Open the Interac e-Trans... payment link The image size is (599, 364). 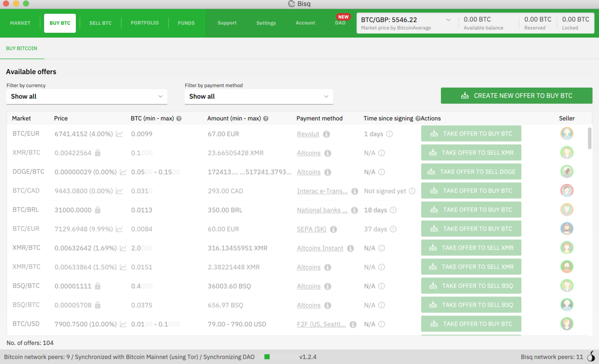click(322, 191)
